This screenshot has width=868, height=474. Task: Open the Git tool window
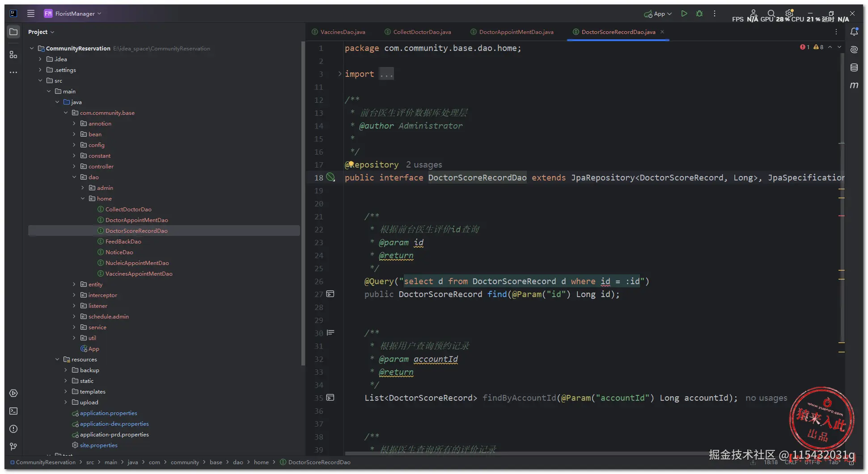(13, 446)
